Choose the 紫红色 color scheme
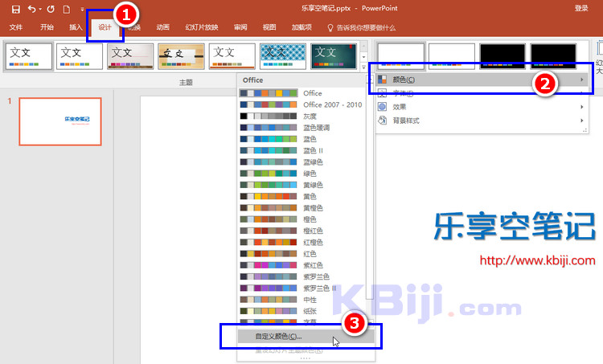603x364 pixels. click(301, 265)
